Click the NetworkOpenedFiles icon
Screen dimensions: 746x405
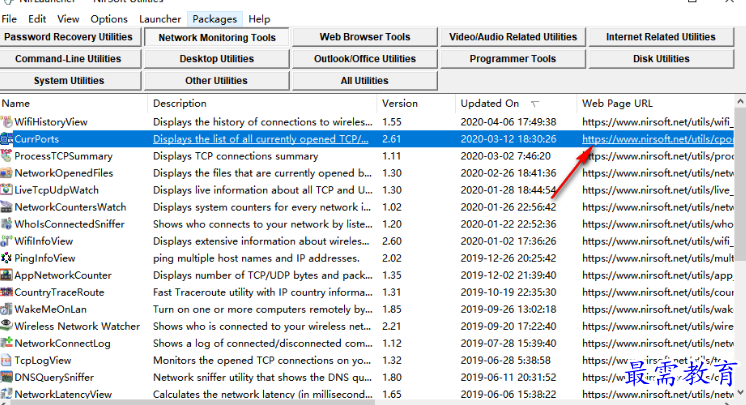click(x=6, y=173)
